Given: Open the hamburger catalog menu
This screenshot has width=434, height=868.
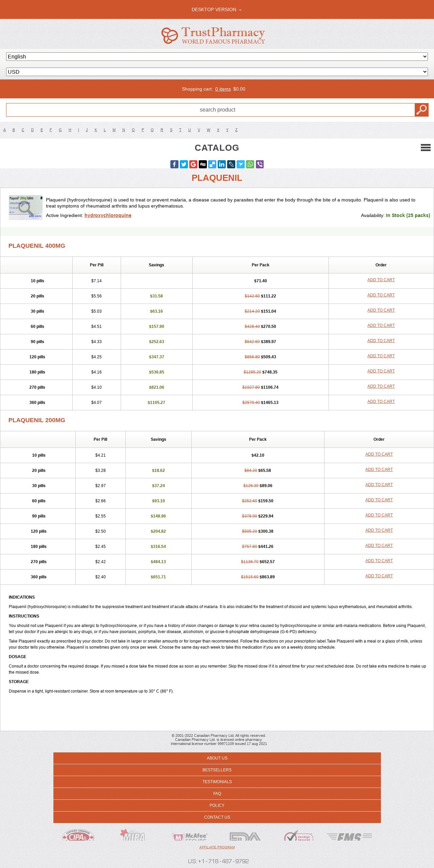Looking at the screenshot, I should click(x=426, y=147).
